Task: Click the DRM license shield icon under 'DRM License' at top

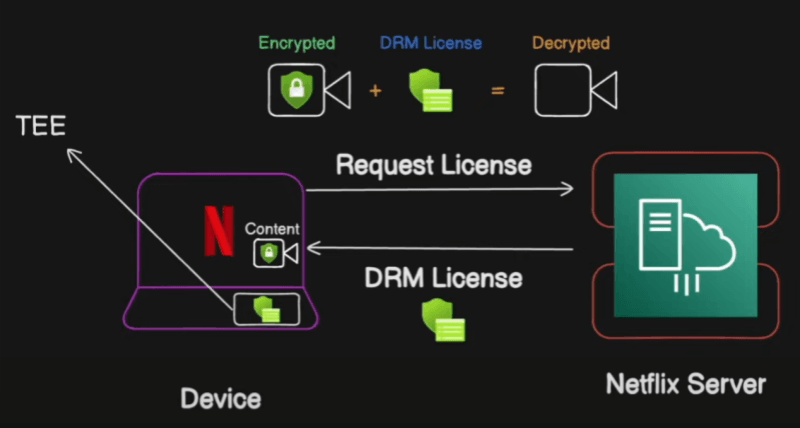Action: (431, 91)
